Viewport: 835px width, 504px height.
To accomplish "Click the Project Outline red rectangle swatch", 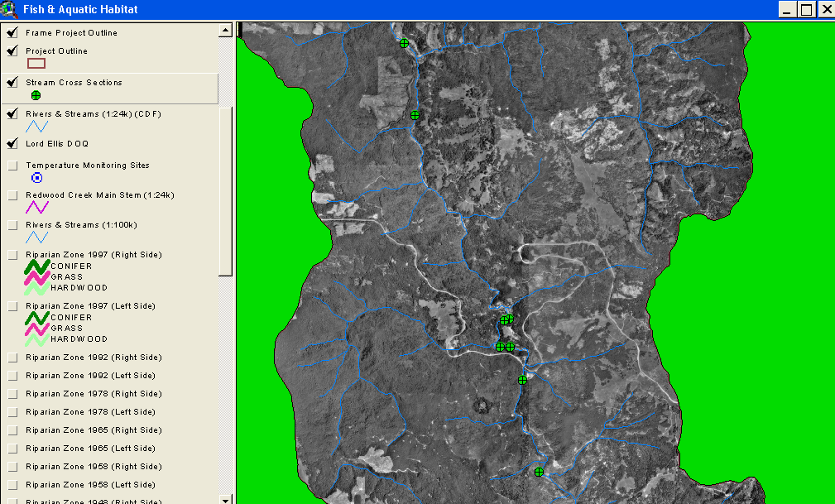I will 36,64.
